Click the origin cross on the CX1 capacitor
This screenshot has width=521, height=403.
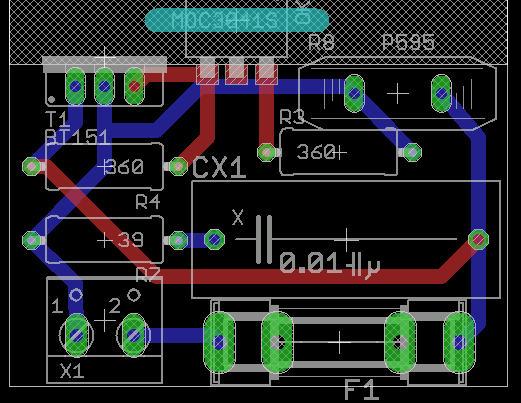[x=346, y=239]
